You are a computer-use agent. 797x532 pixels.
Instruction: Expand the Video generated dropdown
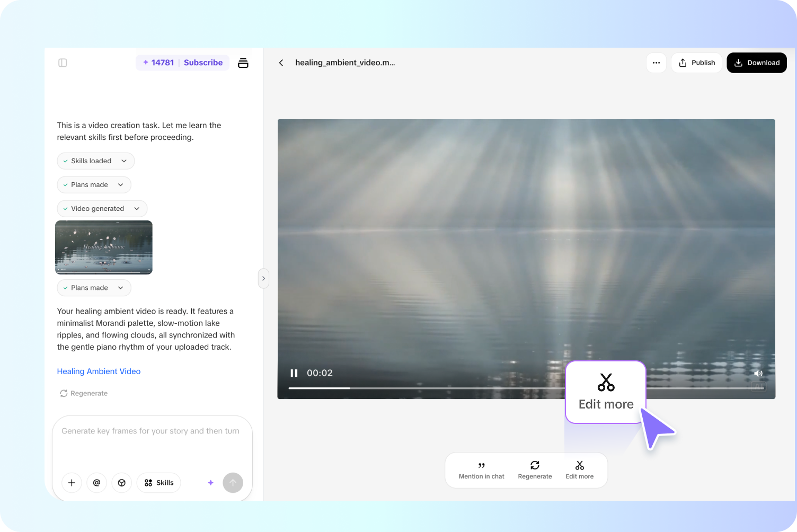pos(102,209)
